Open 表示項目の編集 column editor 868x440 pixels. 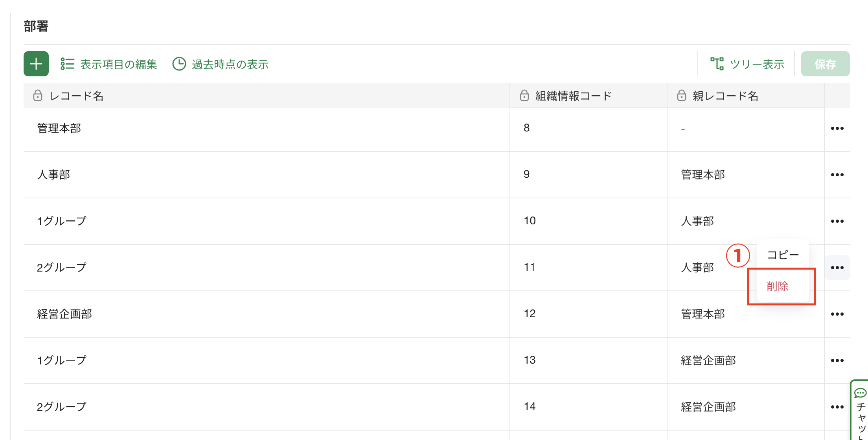[x=109, y=64]
